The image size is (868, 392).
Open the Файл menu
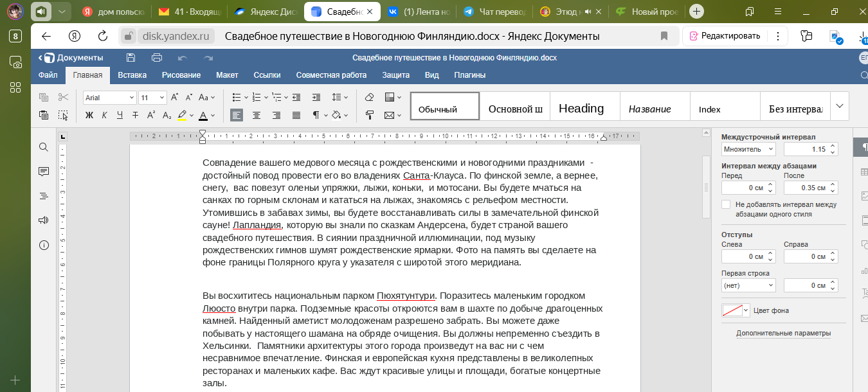click(48, 75)
